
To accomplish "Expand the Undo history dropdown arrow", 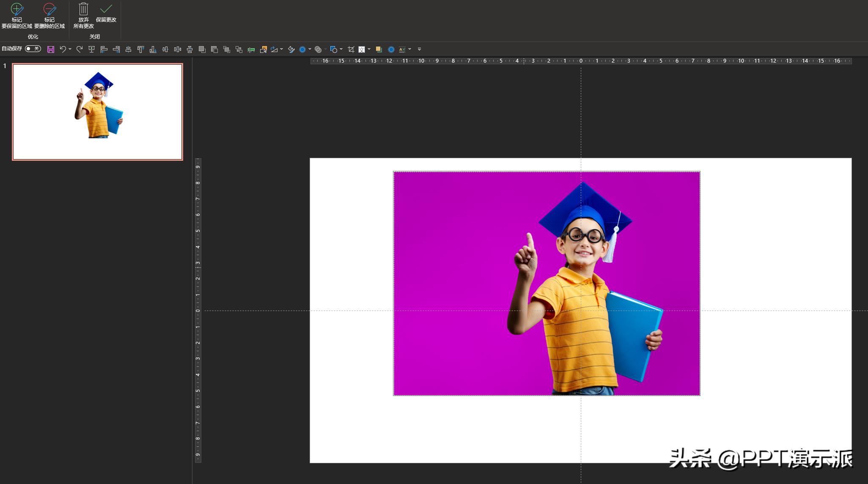I will pos(70,49).
